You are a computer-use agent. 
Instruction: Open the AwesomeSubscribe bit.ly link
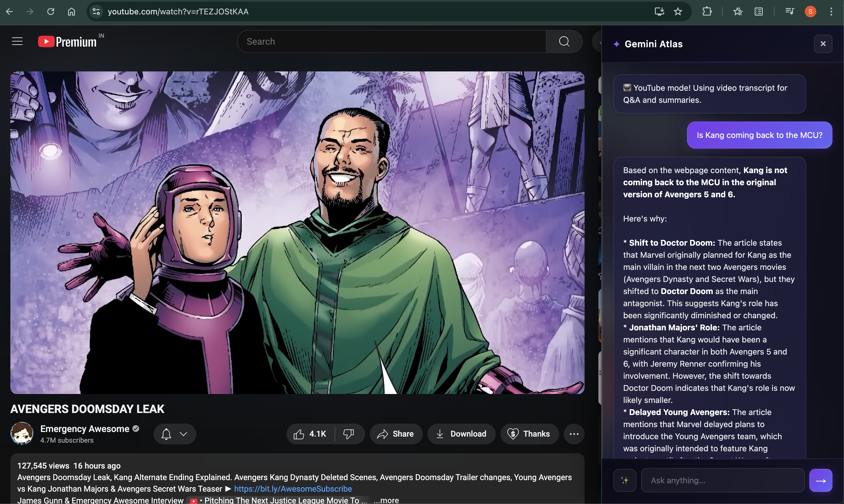pos(293,488)
